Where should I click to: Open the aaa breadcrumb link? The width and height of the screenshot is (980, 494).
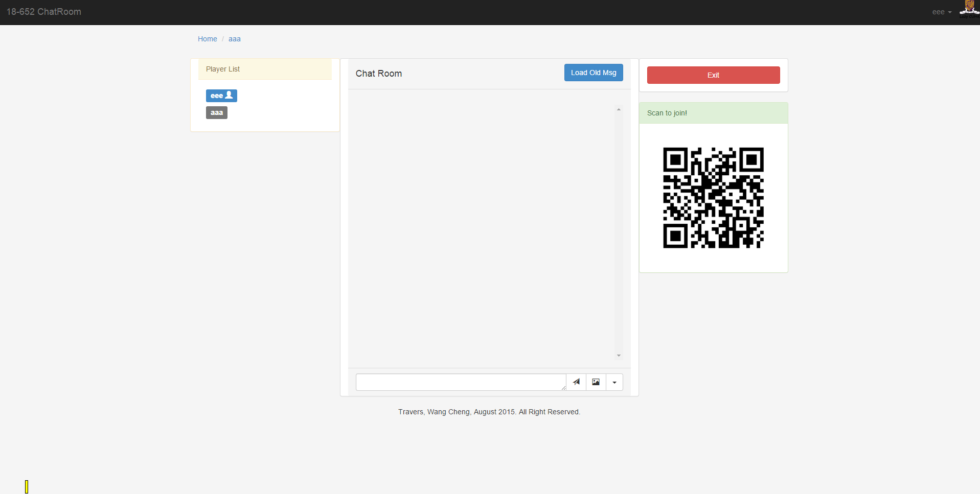click(235, 39)
